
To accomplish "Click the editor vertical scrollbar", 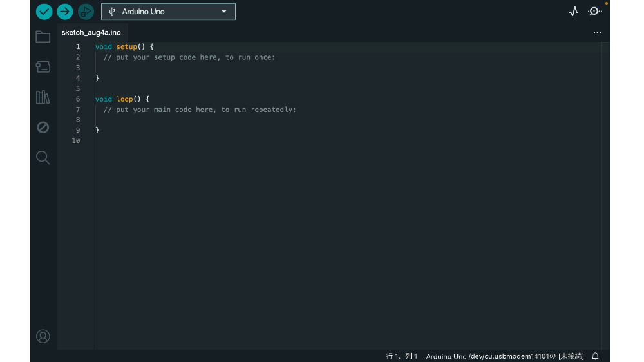I will point(605,196).
